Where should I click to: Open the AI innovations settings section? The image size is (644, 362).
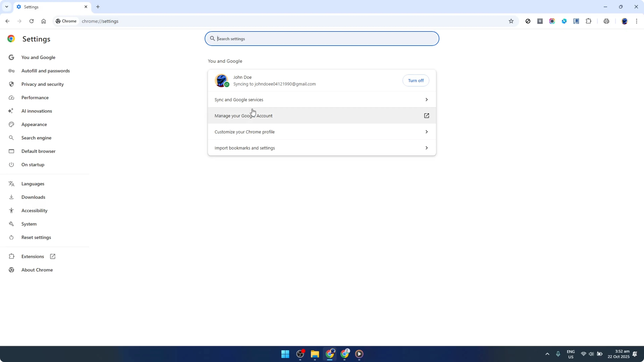pyautogui.click(x=37, y=111)
